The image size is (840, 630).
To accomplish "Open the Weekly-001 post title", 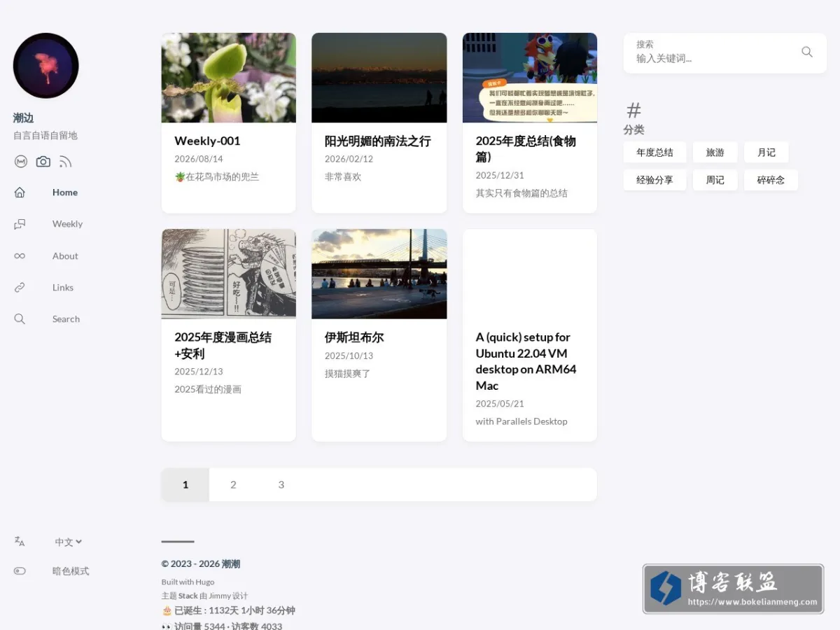I will click(x=207, y=141).
